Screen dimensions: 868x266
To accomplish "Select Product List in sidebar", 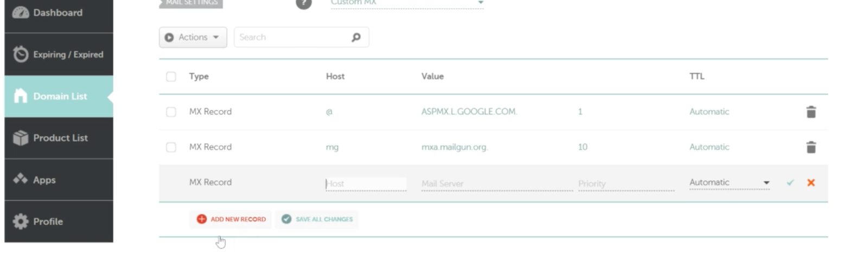I will coord(59,138).
